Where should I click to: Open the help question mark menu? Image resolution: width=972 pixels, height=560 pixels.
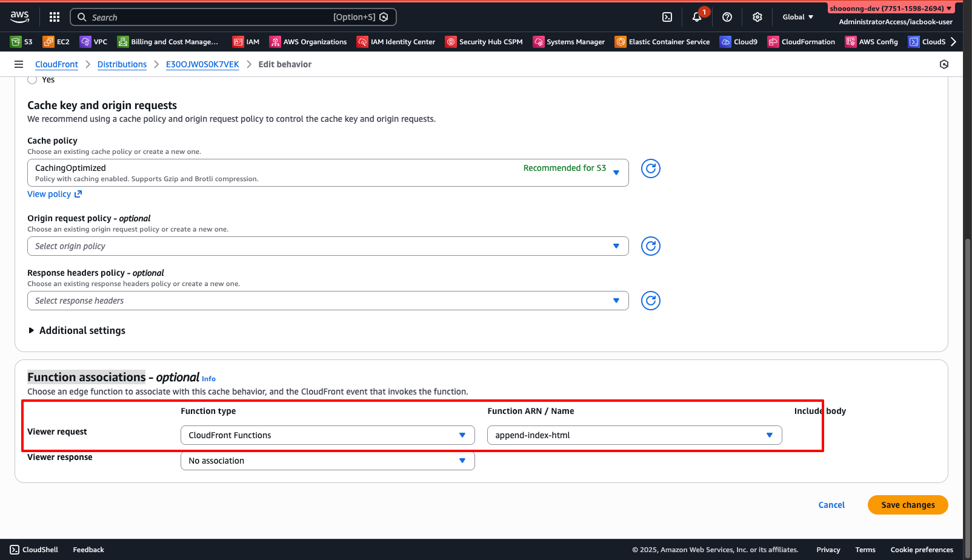tap(727, 17)
